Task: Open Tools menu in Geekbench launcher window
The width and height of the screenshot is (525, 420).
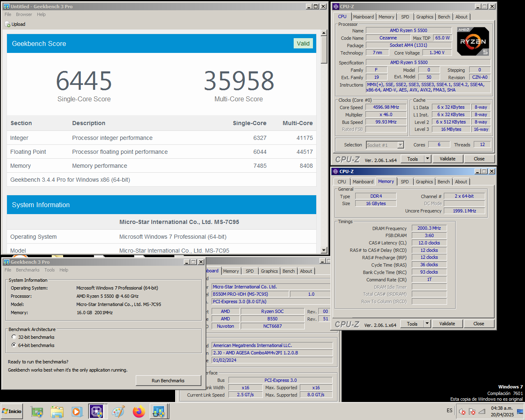Action: tap(50, 270)
